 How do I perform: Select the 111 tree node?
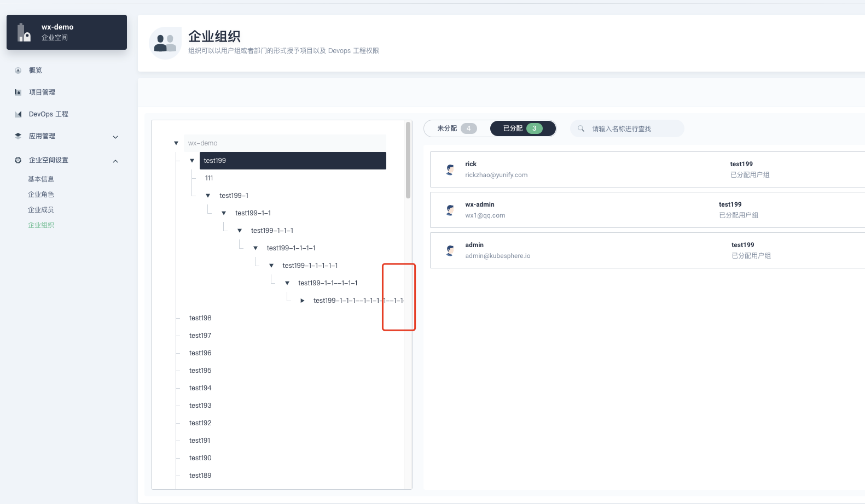point(209,178)
